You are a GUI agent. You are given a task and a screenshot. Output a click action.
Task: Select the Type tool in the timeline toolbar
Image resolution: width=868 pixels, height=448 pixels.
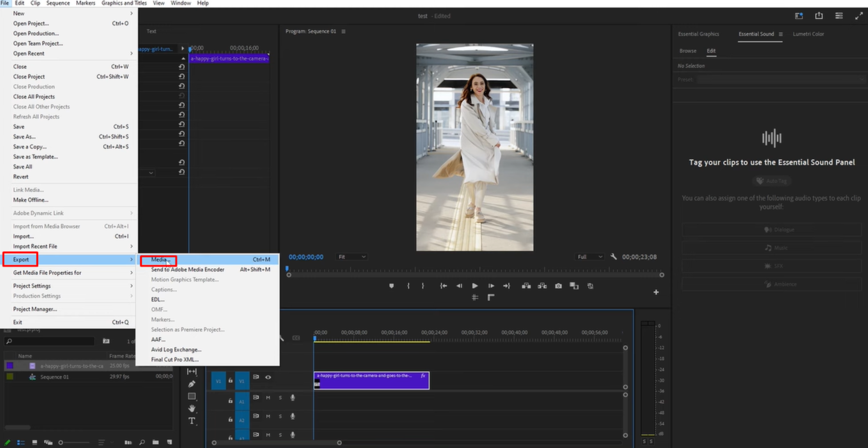(192, 420)
